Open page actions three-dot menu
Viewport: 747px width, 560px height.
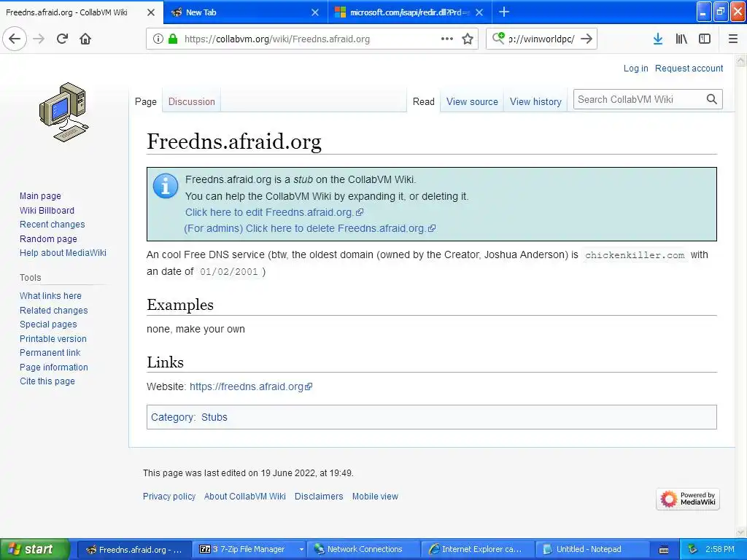447,39
